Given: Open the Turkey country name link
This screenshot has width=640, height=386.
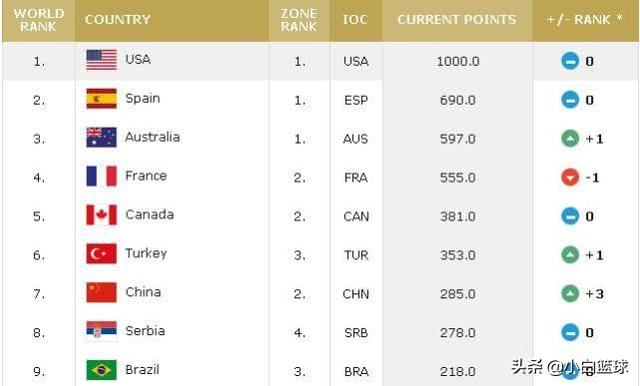Looking at the screenshot, I should pyautogui.click(x=146, y=254).
